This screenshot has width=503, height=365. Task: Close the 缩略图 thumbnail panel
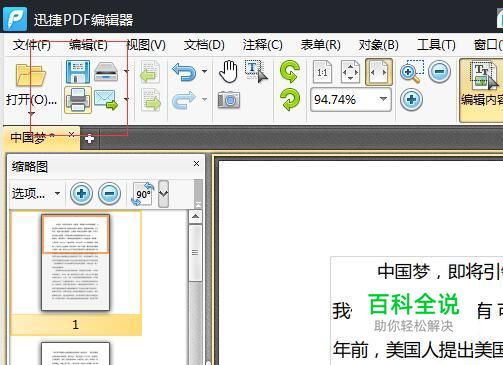pos(196,163)
